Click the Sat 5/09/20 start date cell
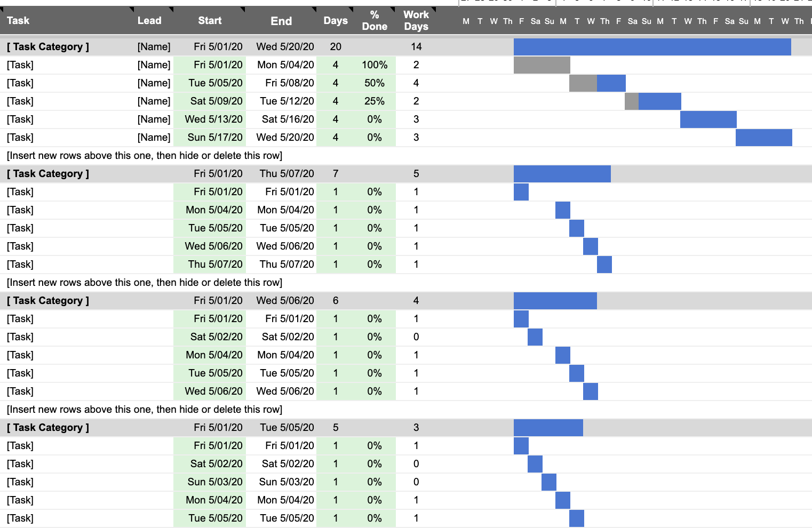Viewport: 812px width, 528px height. coord(216,101)
